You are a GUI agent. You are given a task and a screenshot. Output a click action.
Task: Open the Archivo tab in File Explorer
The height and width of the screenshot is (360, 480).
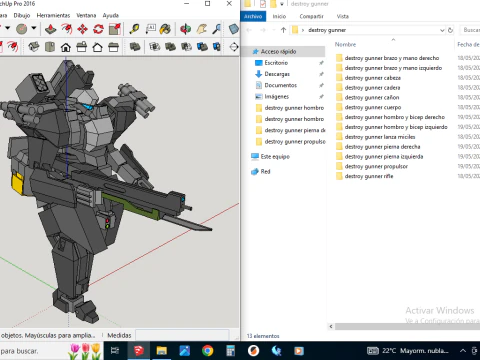point(253,16)
